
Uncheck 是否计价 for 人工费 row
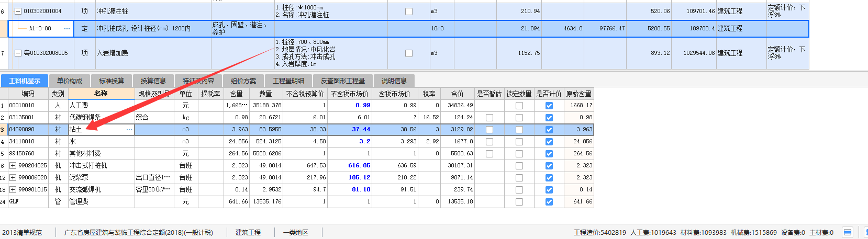(x=549, y=106)
